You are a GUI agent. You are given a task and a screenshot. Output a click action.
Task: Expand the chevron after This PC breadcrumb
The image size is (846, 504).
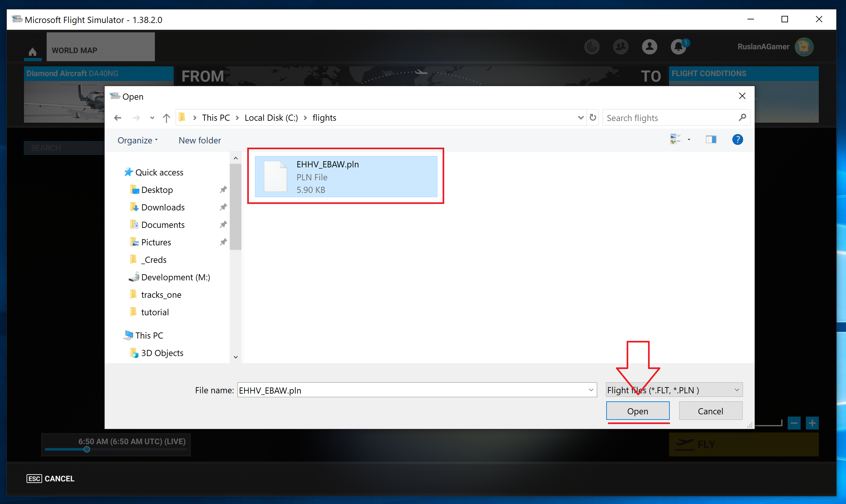click(x=237, y=118)
